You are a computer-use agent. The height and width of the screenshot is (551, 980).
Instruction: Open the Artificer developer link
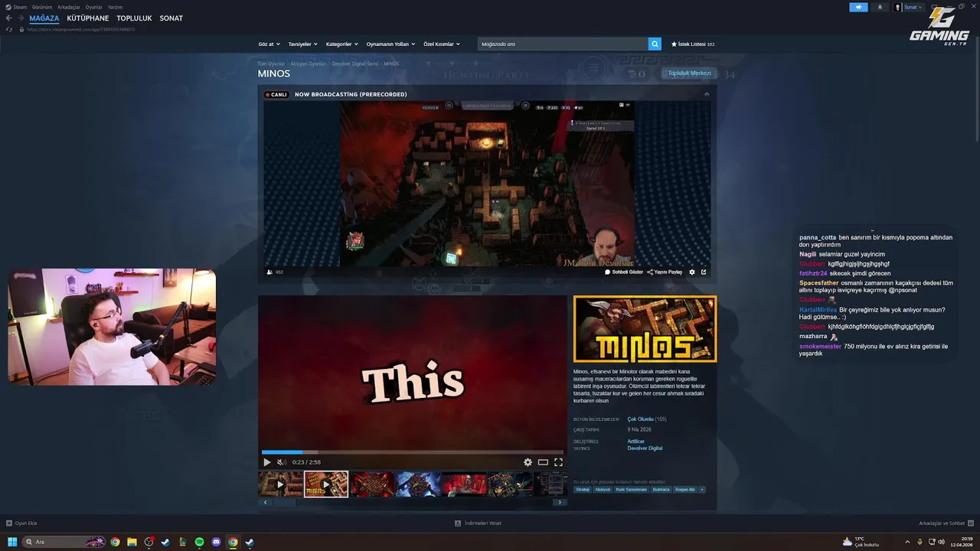tap(635, 442)
